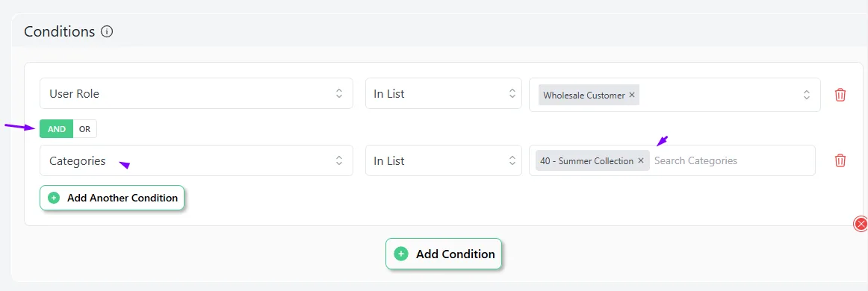Image resolution: width=868 pixels, height=291 pixels.
Task: Click the plus icon on Add Condition
Action: 400,254
